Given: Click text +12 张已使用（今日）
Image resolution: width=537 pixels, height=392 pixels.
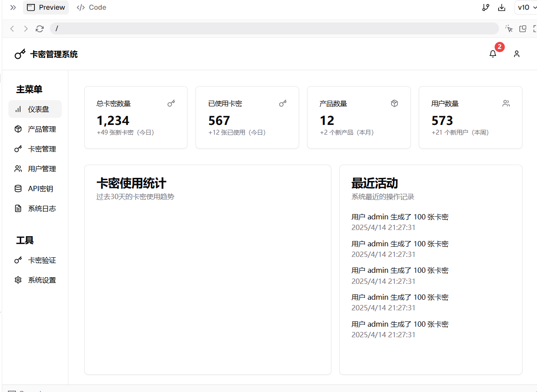Looking at the screenshot, I should pos(237,132).
